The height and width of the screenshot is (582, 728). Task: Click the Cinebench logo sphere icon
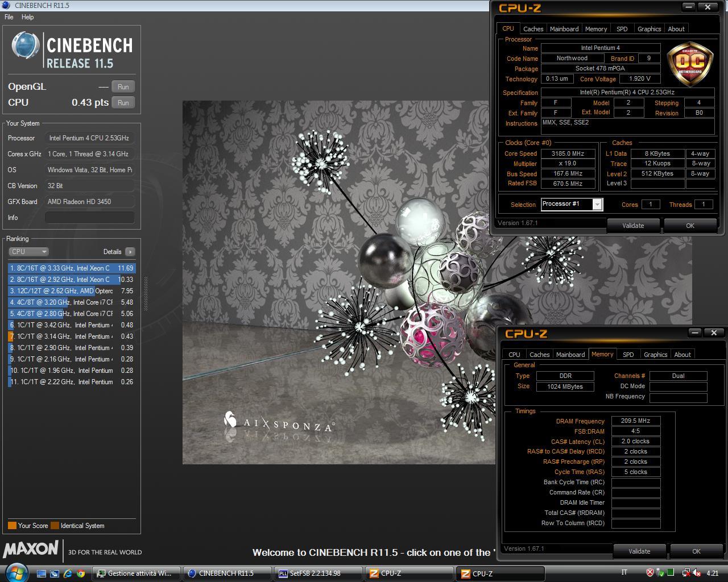[26, 45]
